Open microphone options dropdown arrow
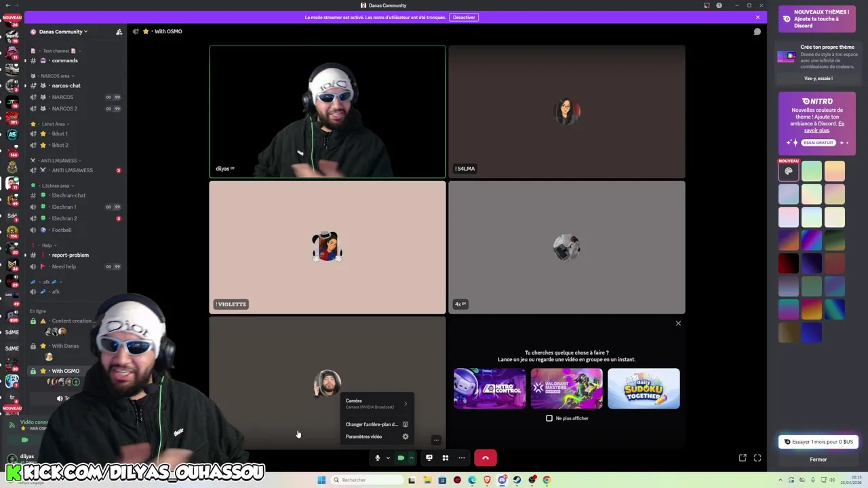The height and width of the screenshot is (488, 868). coord(388,458)
